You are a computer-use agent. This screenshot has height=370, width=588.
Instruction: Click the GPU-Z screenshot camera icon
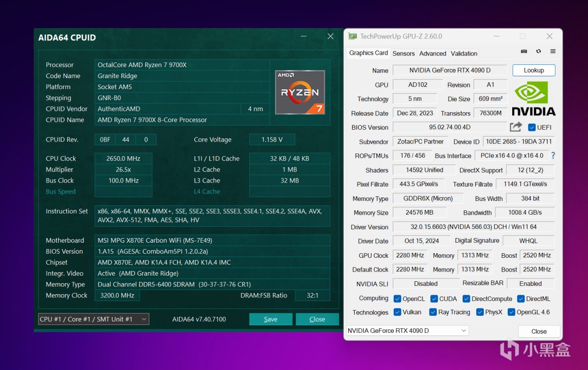(x=524, y=51)
